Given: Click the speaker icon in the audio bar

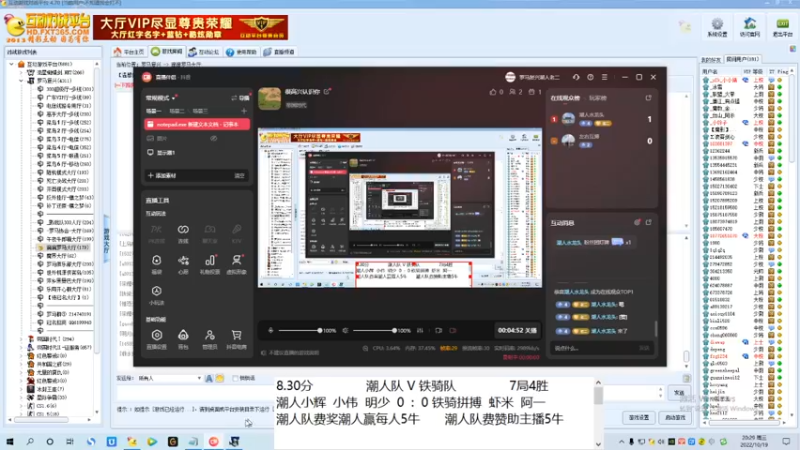Looking at the screenshot, I should click(345, 331).
